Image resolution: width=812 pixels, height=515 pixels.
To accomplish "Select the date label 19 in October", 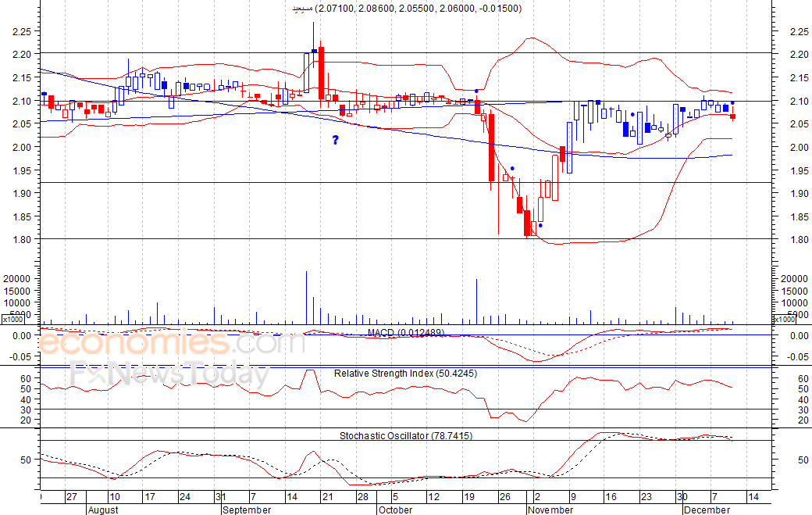I will (x=469, y=497).
